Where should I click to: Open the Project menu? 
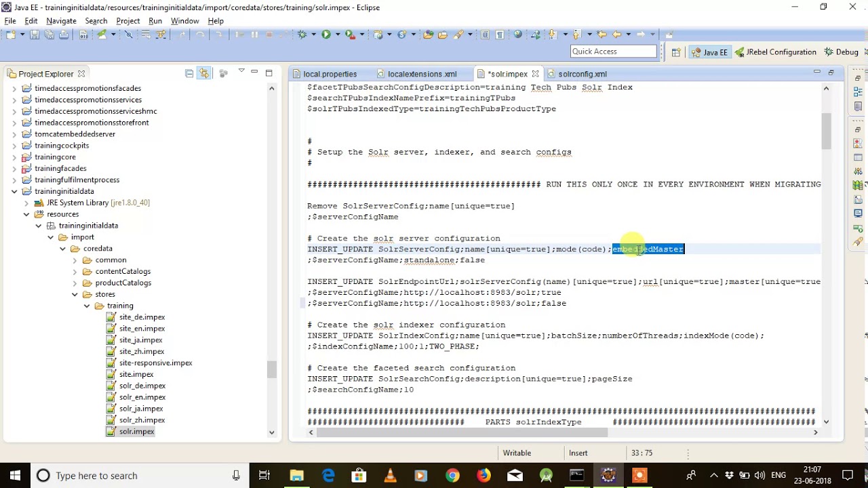(x=127, y=21)
